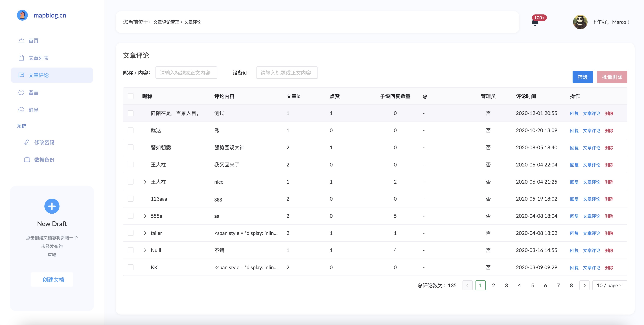Click the 修改密码 pencil icon

[27, 142]
